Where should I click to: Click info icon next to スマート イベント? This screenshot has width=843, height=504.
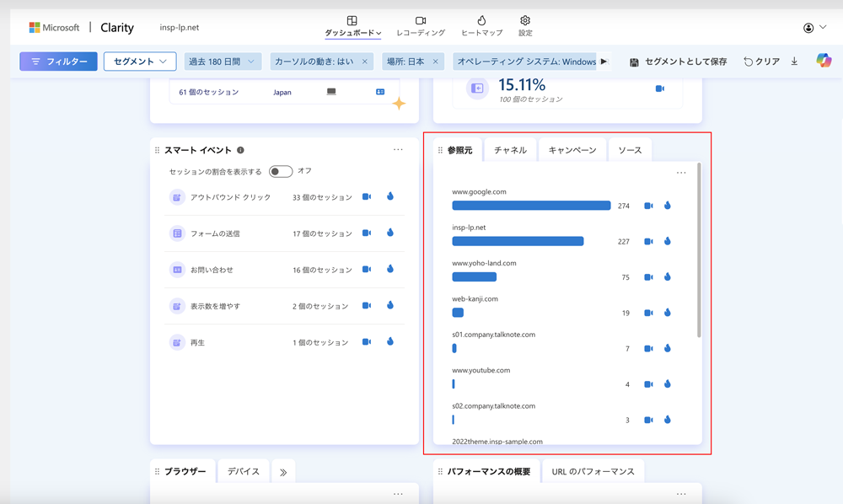[240, 150]
